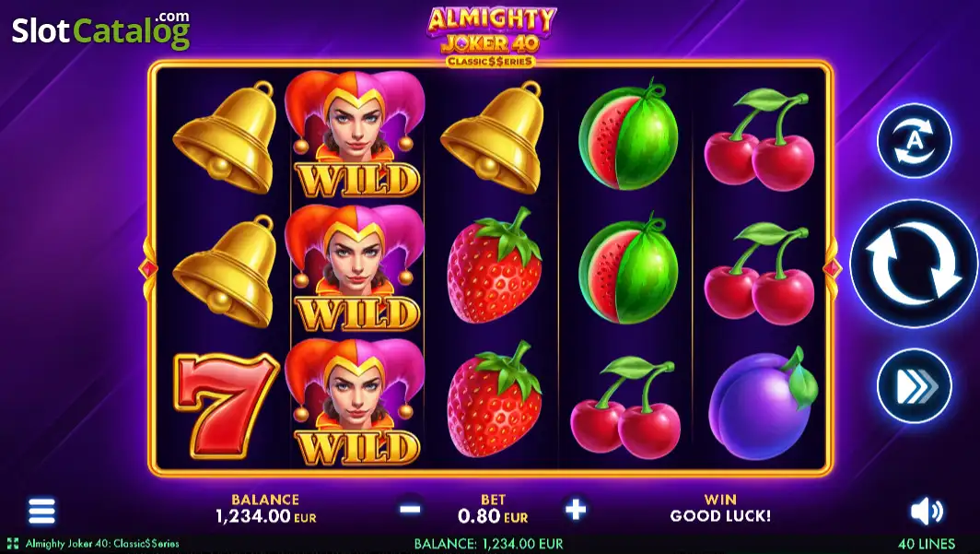Select the red 7 symbol

[226, 406]
